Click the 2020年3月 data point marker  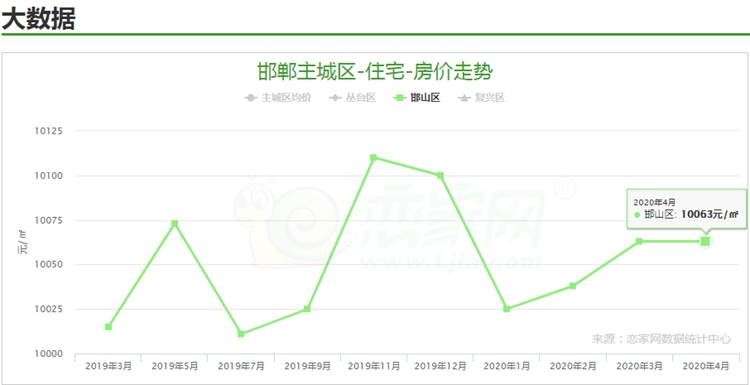coord(639,241)
